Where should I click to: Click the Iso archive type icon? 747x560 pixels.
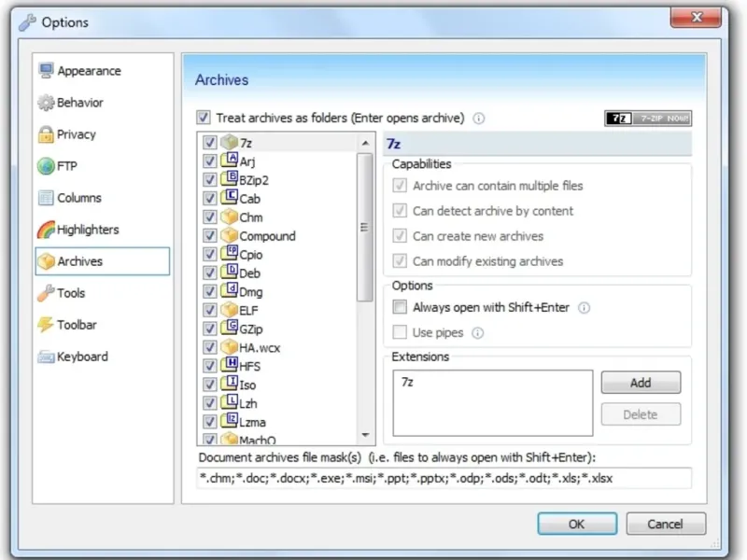[229, 384]
